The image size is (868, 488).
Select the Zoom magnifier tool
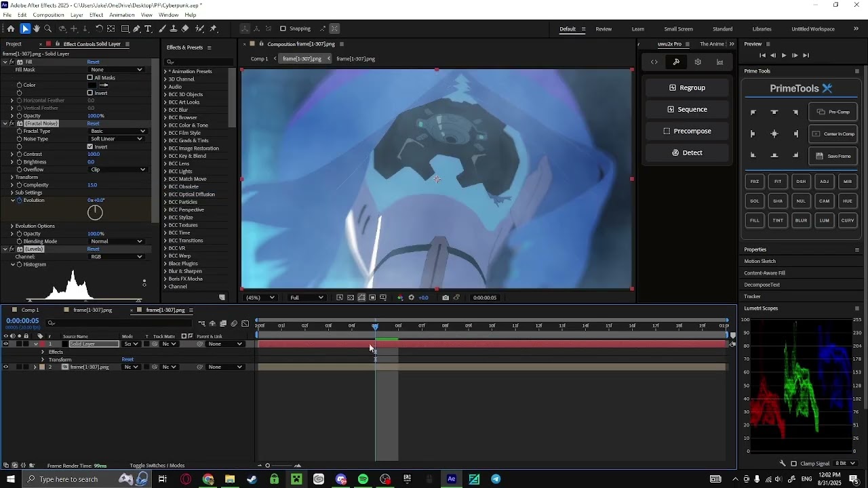pyautogui.click(x=47, y=28)
